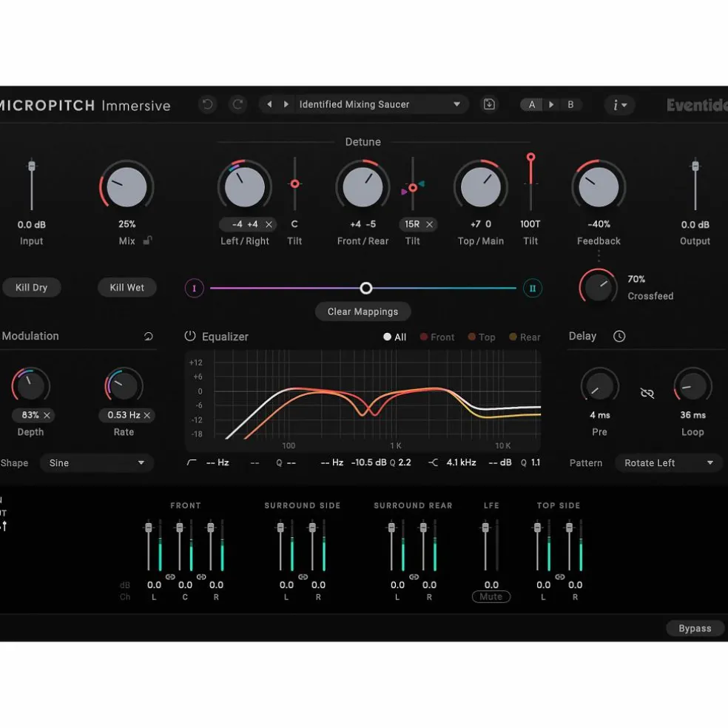Click the modulation Depth knob
This screenshot has height=728, width=728.
coord(30,386)
